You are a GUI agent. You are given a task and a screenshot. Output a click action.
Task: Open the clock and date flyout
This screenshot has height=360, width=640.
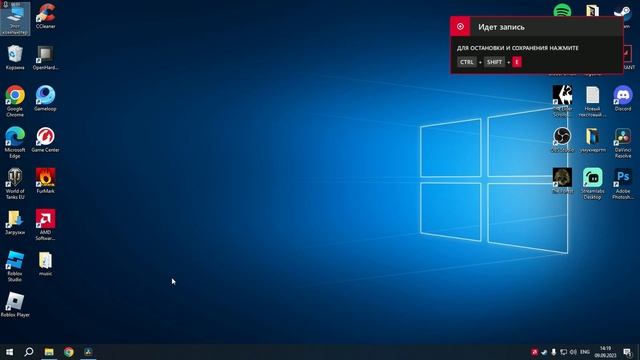tap(605, 352)
